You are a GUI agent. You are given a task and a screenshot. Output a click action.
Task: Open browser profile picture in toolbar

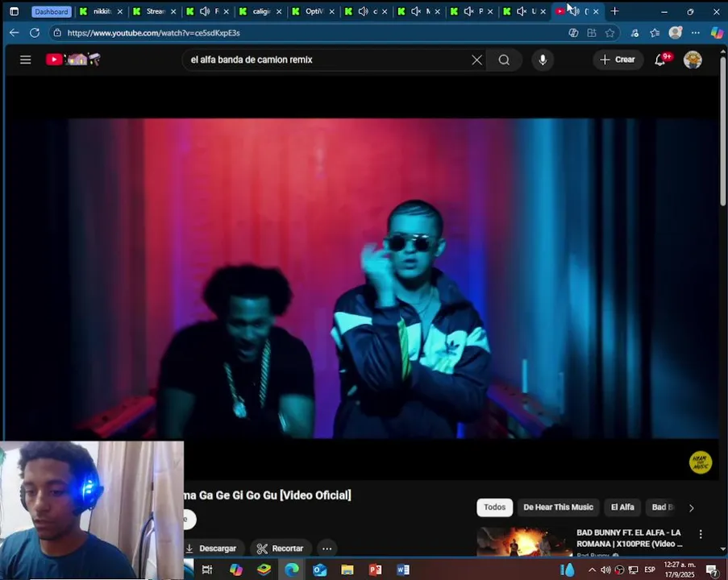(x=675, y=32)
